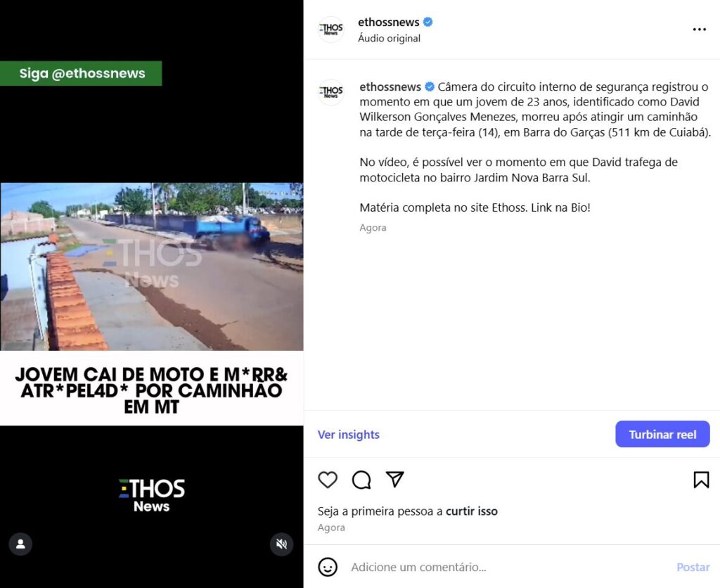Screen dimensions: 720x588
Task: Click Áudio original link
Action: click(389, 38)
